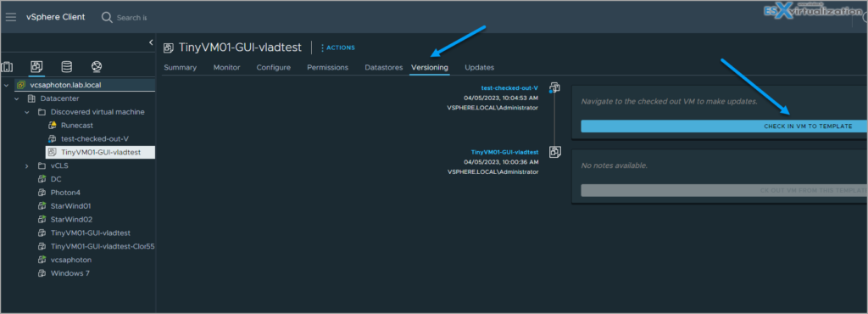868x314 pixels.
Task: Click Check In VM to Template button
Action: (x=724, y=126)
